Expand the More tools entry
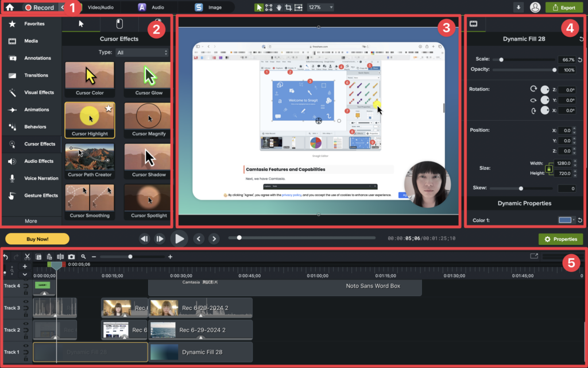This screenshot has width=588, height=368. (31, 221)
